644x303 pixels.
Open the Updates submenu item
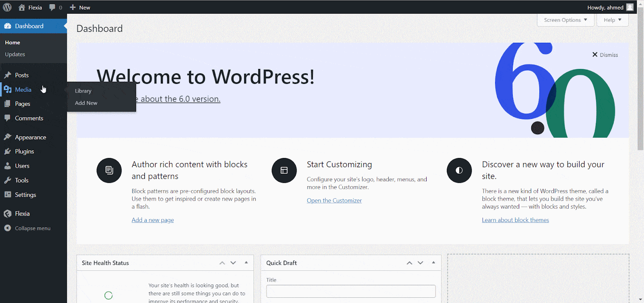pos(15,54)
